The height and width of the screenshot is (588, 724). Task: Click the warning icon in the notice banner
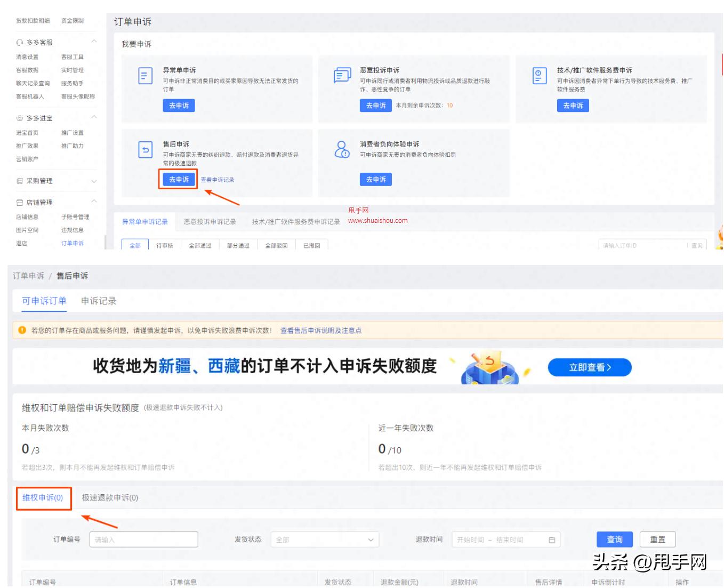point(21,329)
